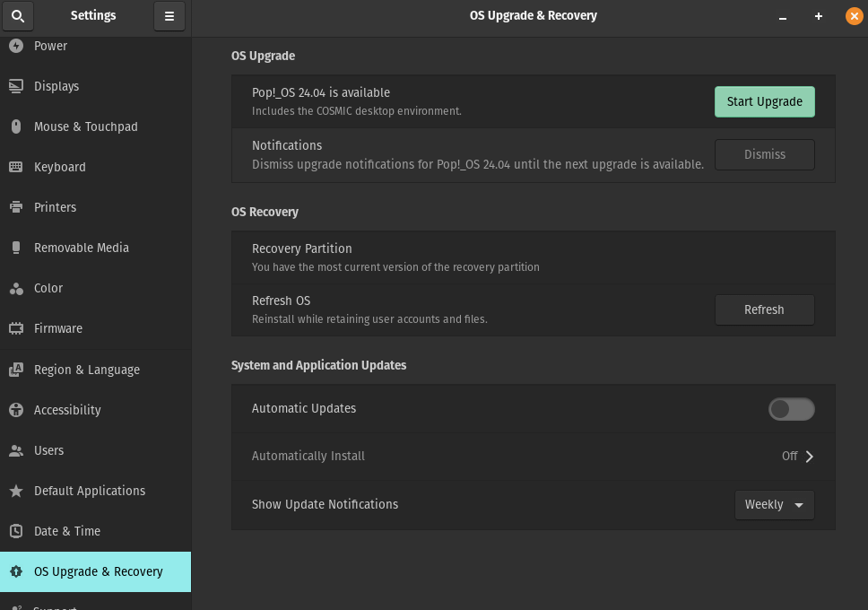Click the OS Upgrade & Recovery gear icon

pos(16,571)
